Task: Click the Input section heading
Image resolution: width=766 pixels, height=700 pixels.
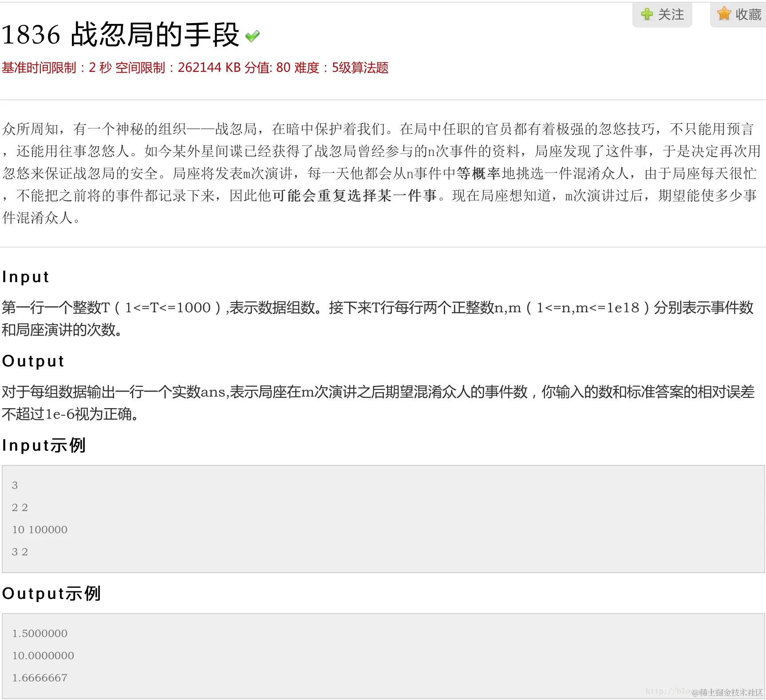Action: click(25, 277)
